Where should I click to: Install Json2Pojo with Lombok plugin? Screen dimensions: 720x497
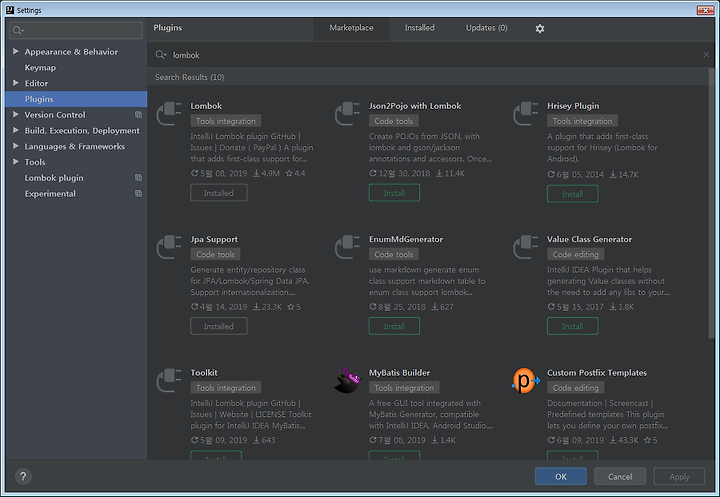(x=394, y=193)
